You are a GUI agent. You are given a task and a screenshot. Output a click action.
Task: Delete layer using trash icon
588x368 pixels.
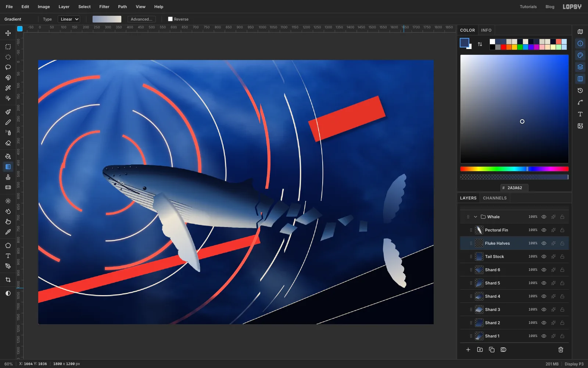(561, 350)
